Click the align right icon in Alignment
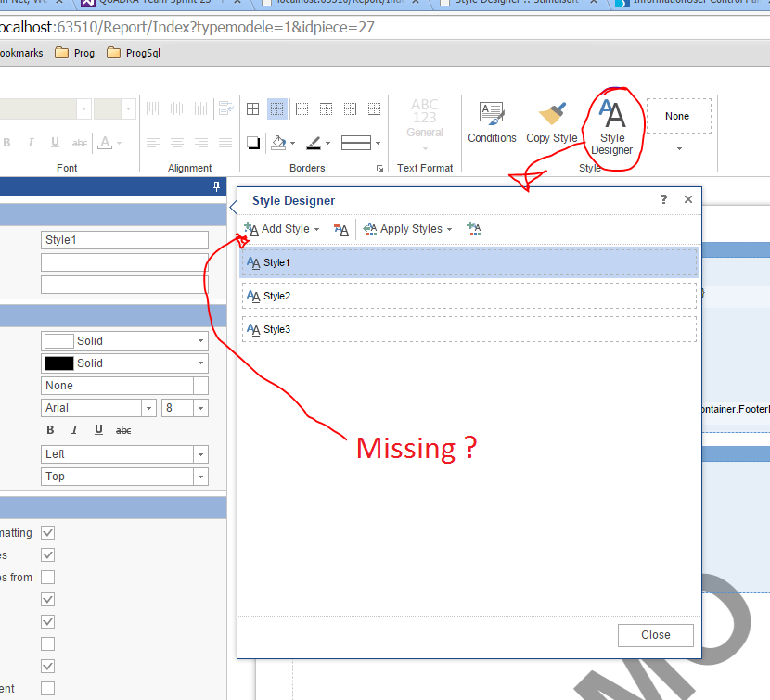Image resolution: width=770 pixels, height=700 pixels. point(200,143)
